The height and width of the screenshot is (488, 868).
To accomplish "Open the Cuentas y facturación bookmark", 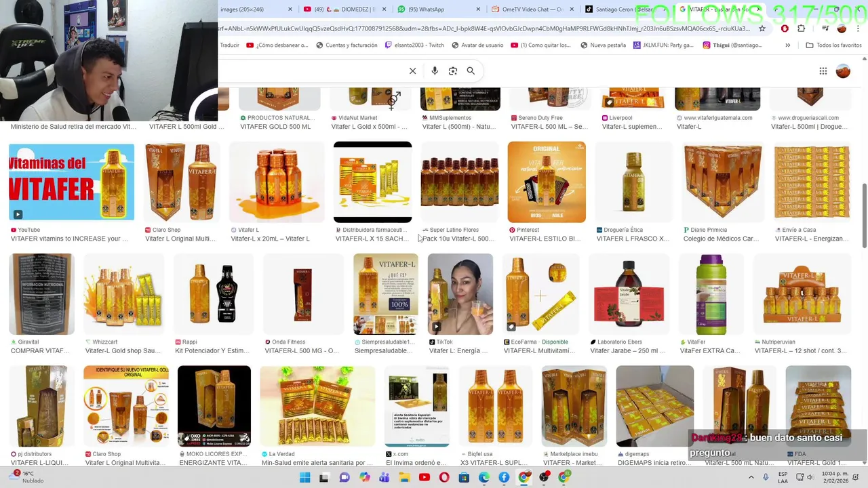I will coord(347,45).
